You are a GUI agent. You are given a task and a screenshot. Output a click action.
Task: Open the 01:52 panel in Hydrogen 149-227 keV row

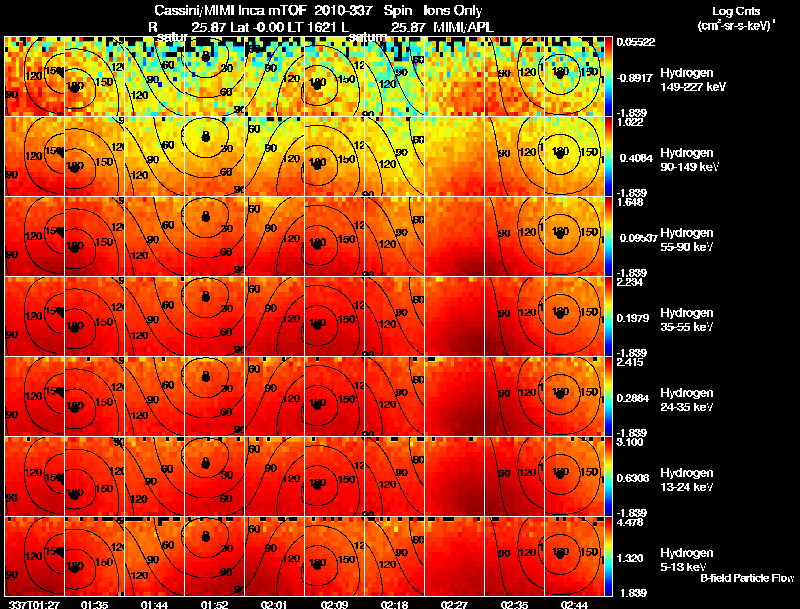pyautogui.click(x=214, y=77)
